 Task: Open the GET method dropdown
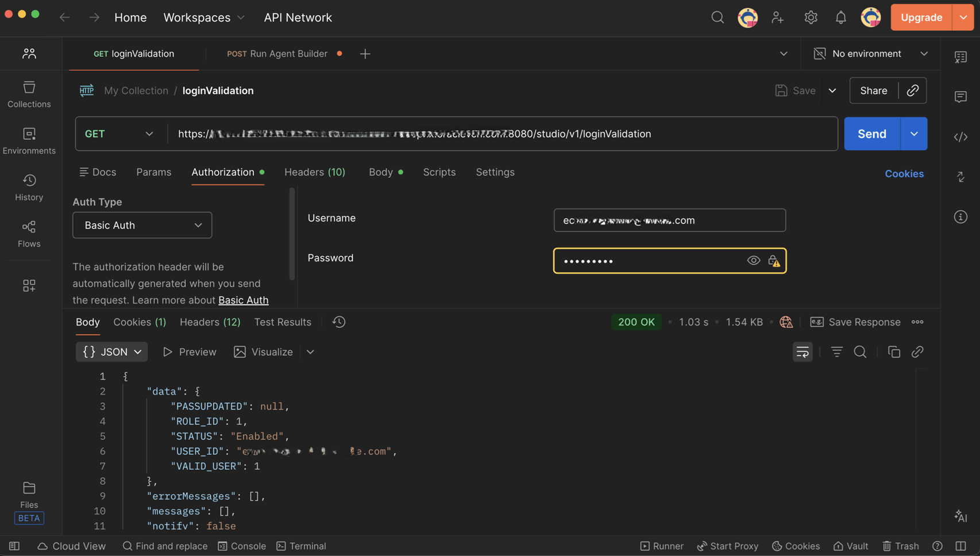coord(119,134)
